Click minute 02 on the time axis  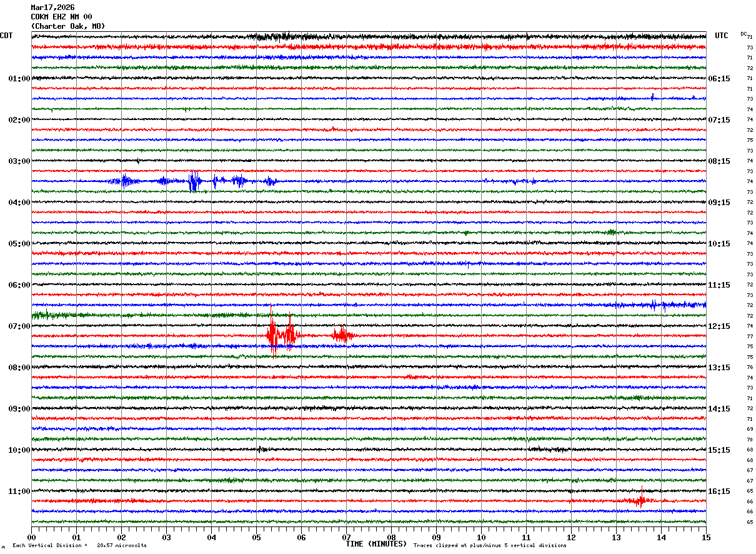pyautogui.click(x=121, y=537)
